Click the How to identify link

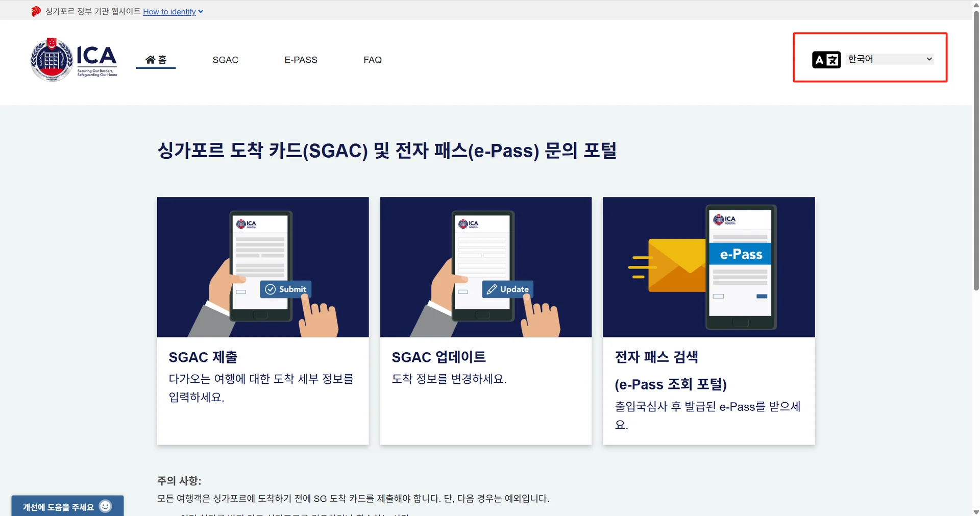(x=169, y=12)
